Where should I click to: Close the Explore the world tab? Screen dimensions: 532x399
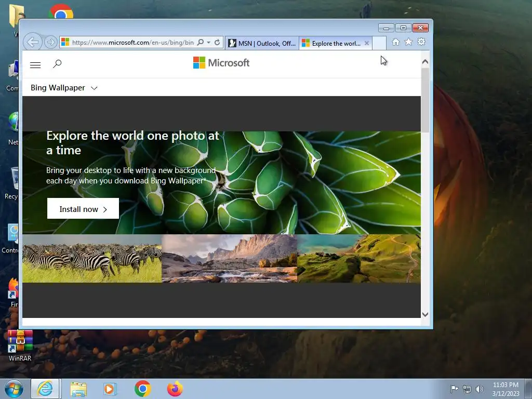point(367,43)
